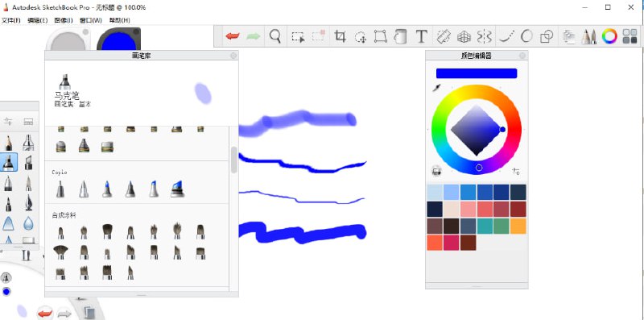The image size is (644, 320).
Task: Select the Draw Shapes tool
Action: pyautogui.click(x=547, y=36)
